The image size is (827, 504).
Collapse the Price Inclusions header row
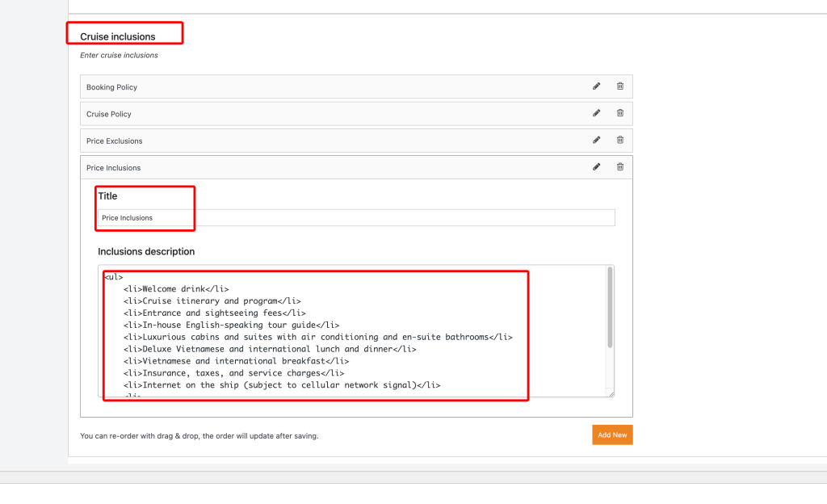[323, 168]
